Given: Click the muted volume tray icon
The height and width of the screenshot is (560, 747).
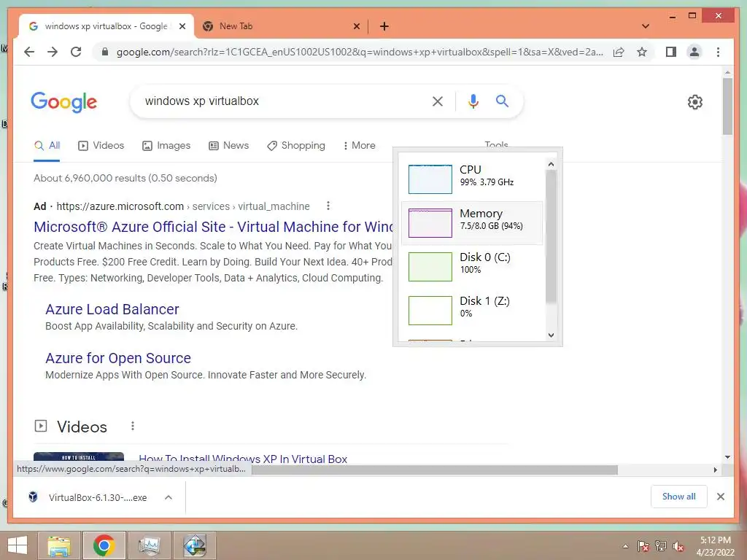Looking at the screenshot, I should (678, 546).
